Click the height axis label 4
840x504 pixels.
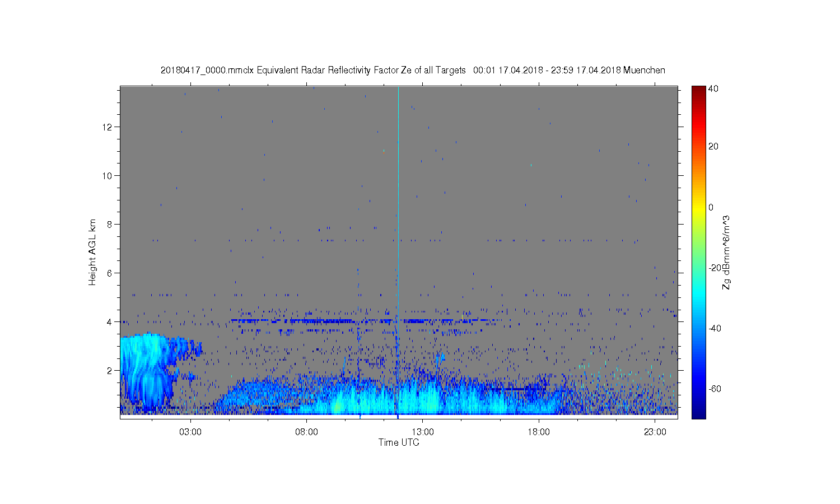click(110, 322)
